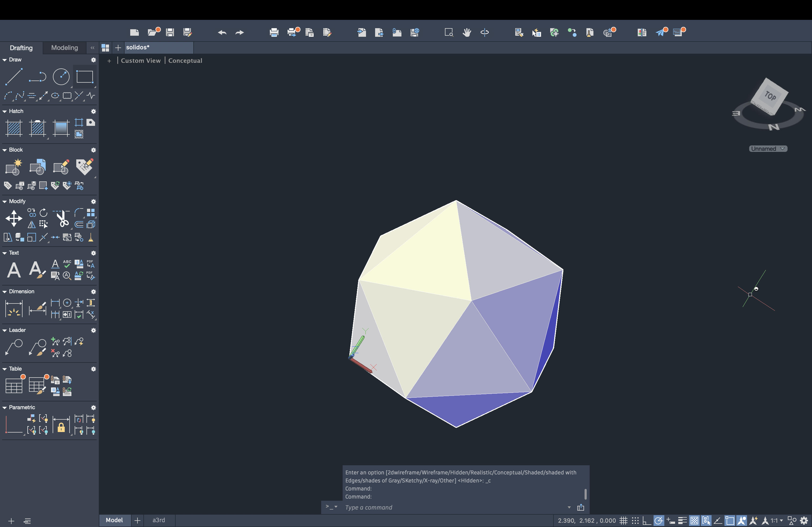Select the Rectangle draw tool
This screenshot has width=812, height=527.
85,76
